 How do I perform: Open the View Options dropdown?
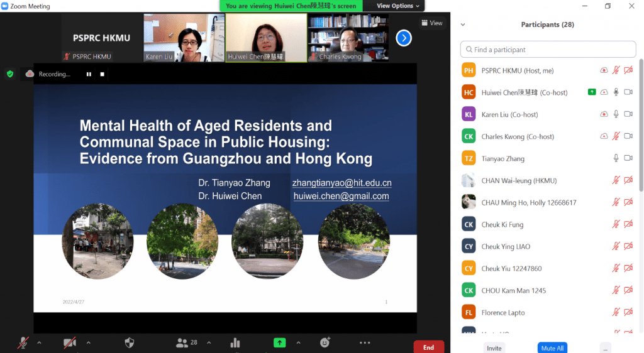[398, 6]
